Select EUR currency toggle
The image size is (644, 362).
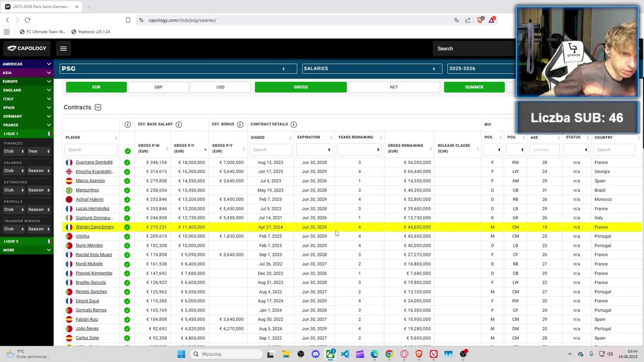coord(96,87)
